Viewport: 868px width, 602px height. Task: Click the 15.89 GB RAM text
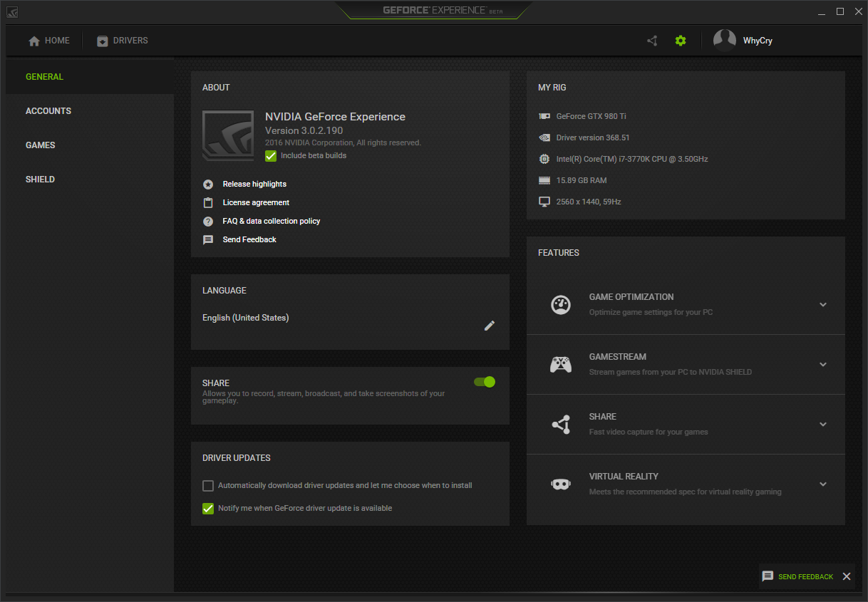(x=582, y=180)
